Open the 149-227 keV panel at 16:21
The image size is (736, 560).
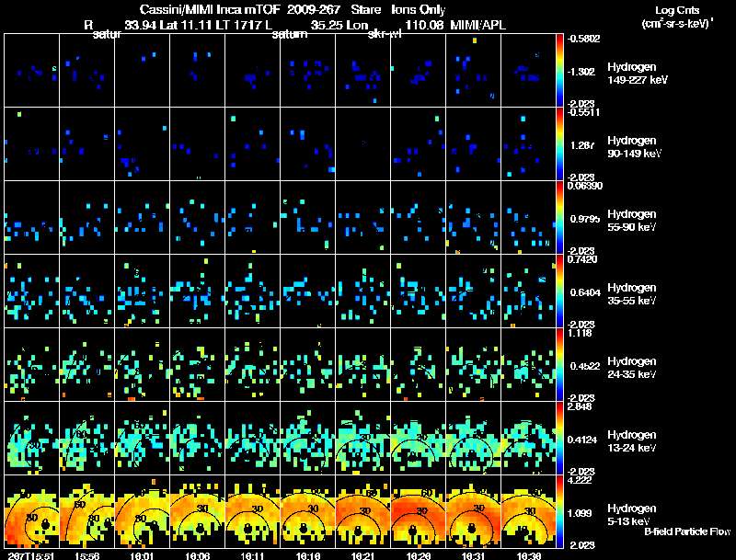pyautogui.click(x=362, y=71)
